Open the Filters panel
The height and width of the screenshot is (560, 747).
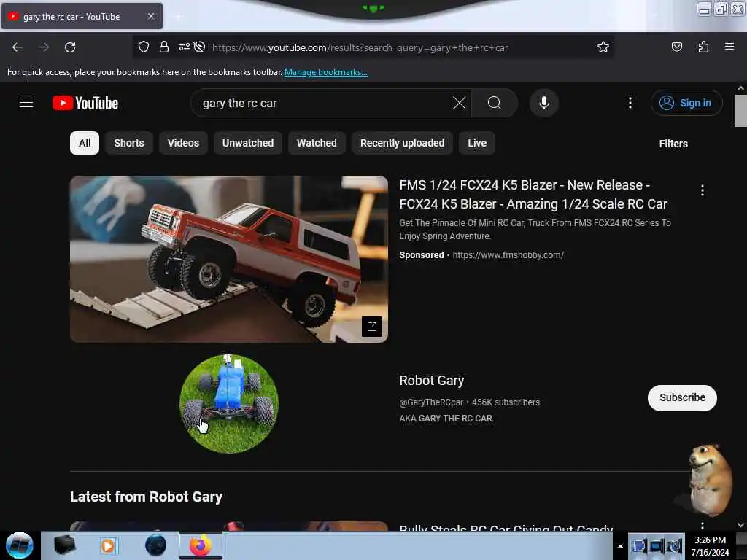point(673,144)
